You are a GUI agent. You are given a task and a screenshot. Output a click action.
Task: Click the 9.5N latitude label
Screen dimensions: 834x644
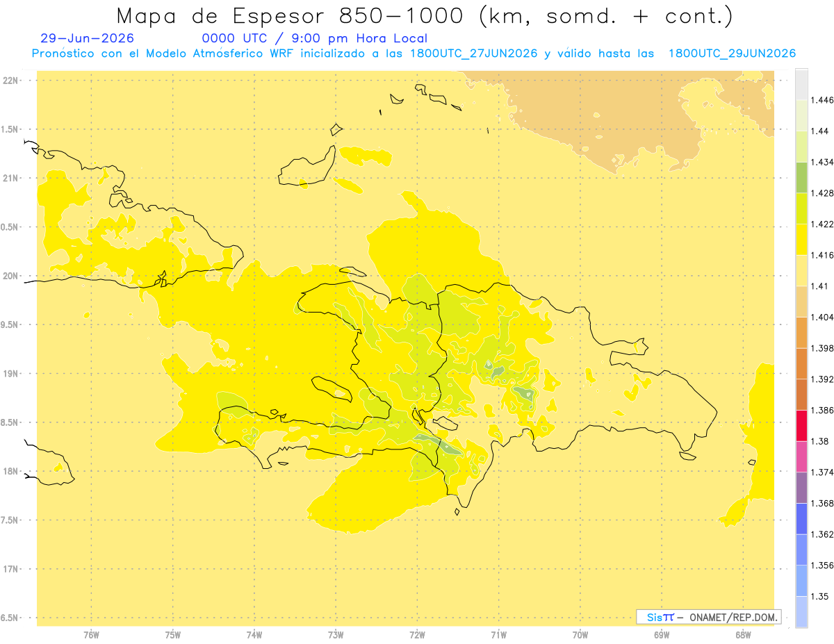[10, 325]
